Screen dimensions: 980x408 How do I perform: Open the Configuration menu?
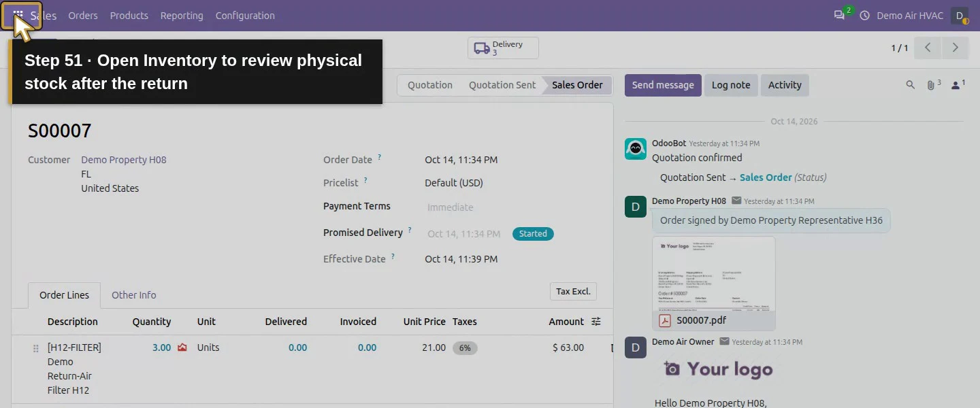pyautogui.click(x=245, y=16)
